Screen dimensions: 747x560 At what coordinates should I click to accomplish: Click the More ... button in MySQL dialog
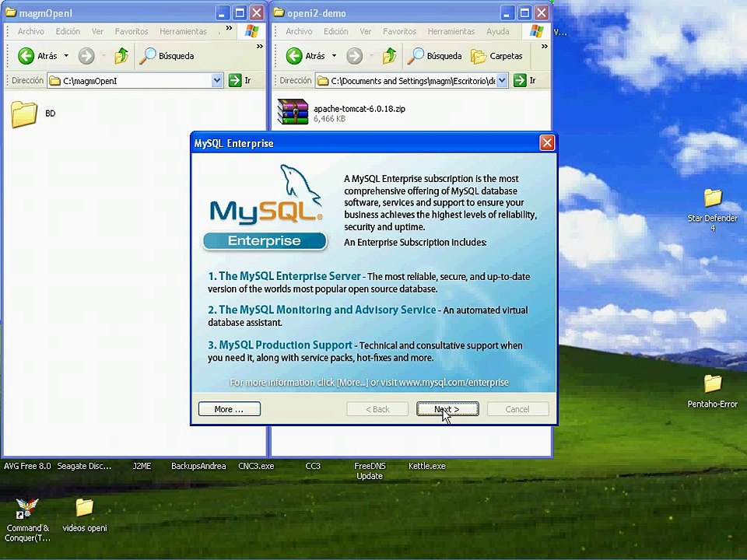pos(229,409)
